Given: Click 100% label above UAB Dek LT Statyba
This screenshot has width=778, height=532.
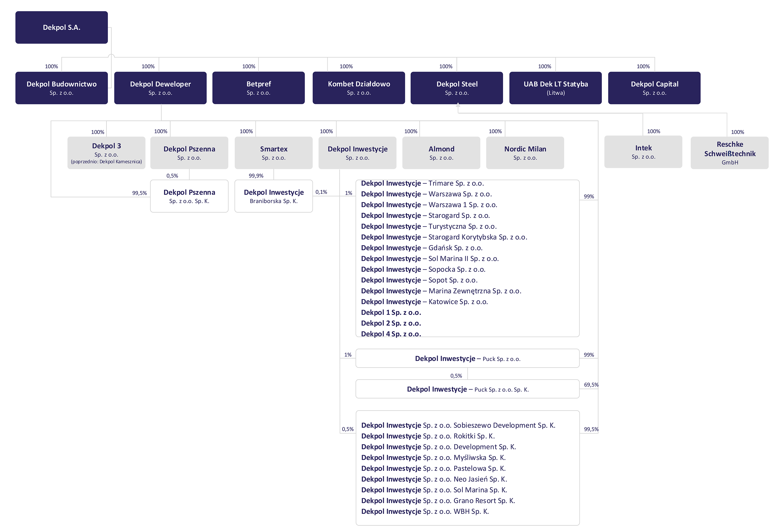Looking at the screenshot, I should pos(545,67).
